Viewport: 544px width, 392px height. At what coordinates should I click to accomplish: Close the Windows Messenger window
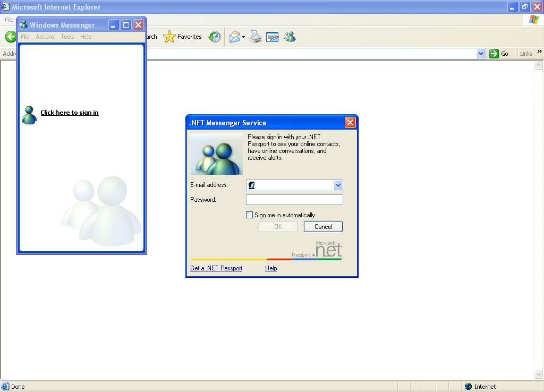pyautogui.click(x=138, y=24)
